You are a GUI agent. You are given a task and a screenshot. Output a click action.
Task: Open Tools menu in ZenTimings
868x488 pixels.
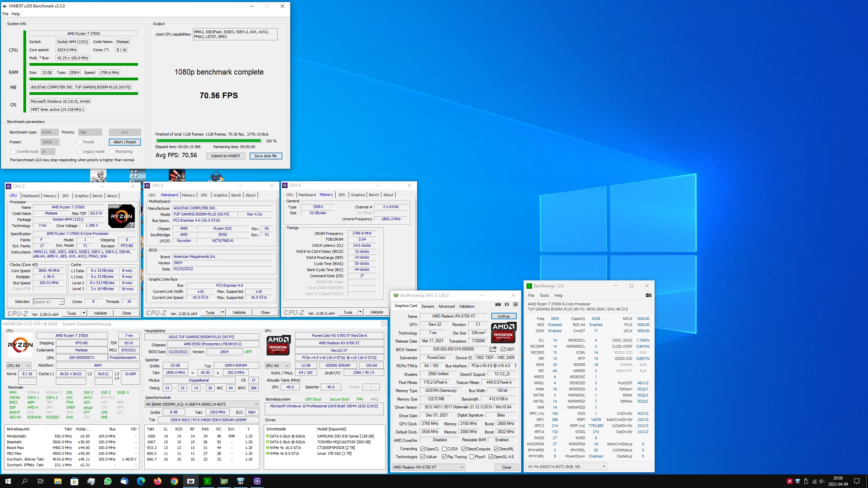click(x=544, y=296)
